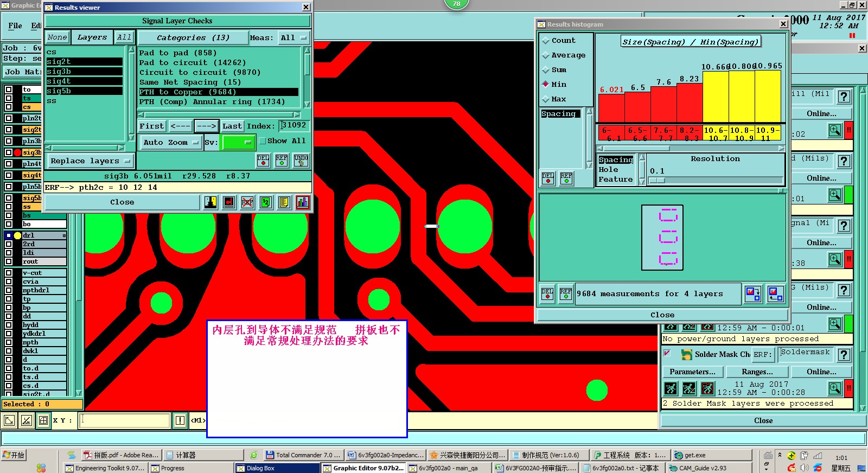Click the grid snap icon near XY field

(44, 420)
